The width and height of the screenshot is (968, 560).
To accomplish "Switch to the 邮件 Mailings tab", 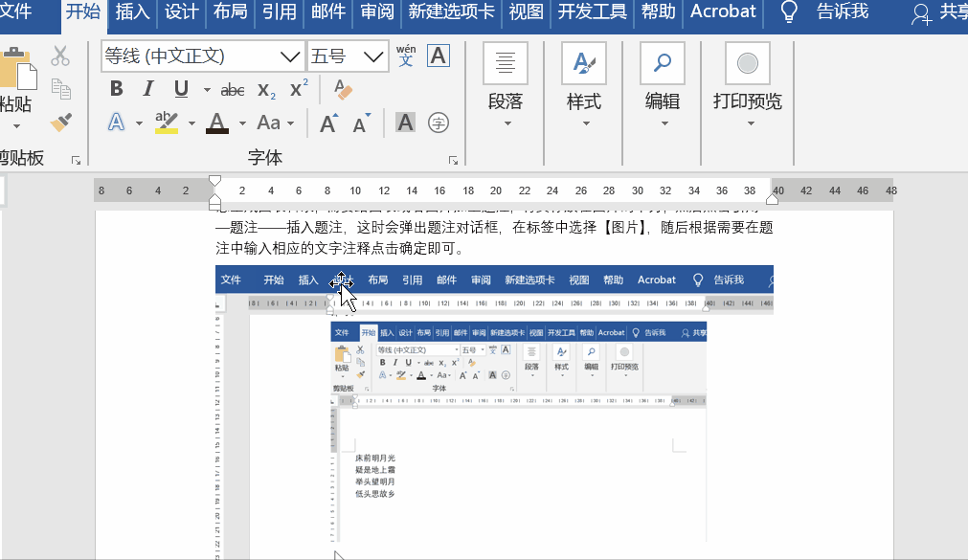I will tap(327, 11).
